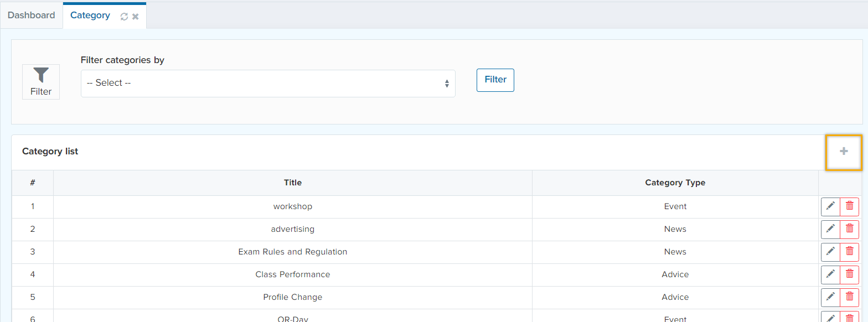The width and height of the screenshot is (868, 322).
Task: Click the Title column header
Action: pyautogui.click(x=292, y=183)
